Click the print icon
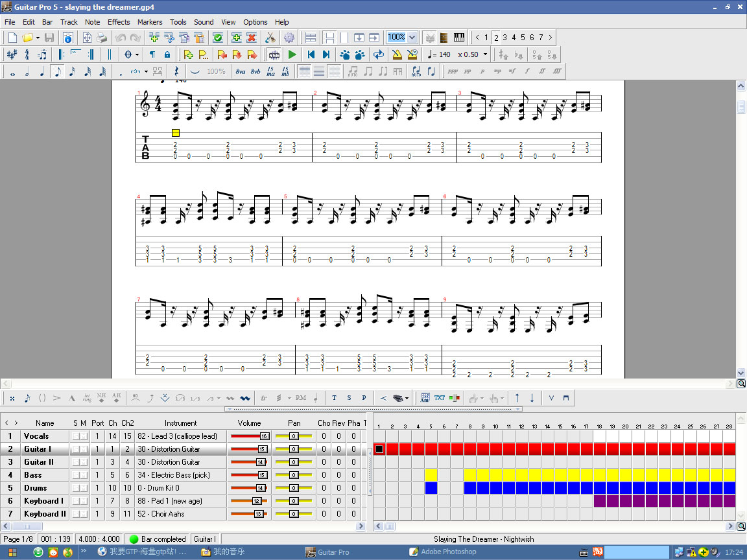Image resolution: width=747 pixels, height=560 pixels. (102, 38)
